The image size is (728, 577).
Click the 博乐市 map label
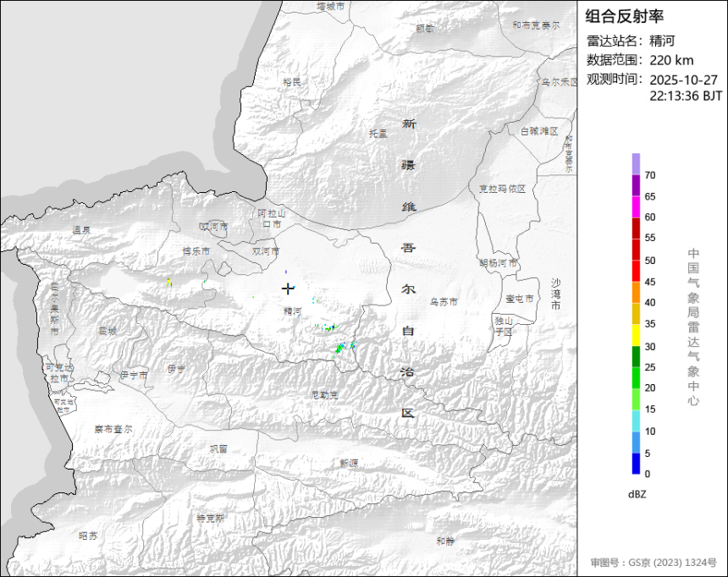click(196, 251)
